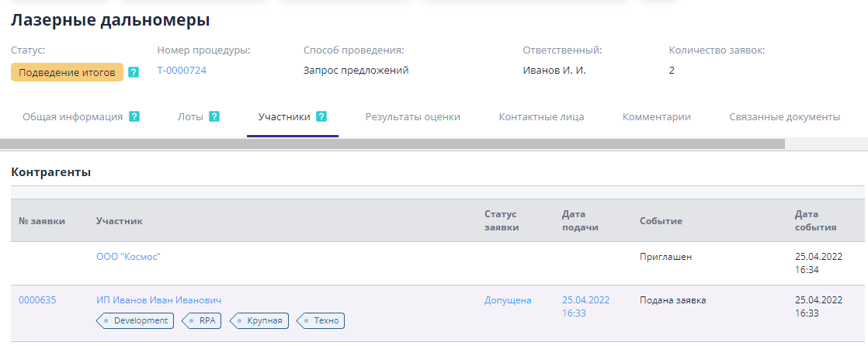Open Результаты оценки tab
The width and height of the screenshot is (868, 346).
[412, 117]
